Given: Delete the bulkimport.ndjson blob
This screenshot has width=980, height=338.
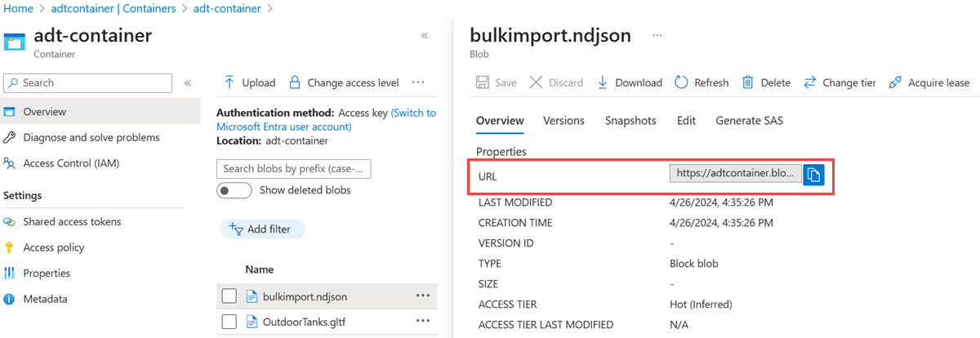Looking at the screenshot, I should [x=766, y=82].
